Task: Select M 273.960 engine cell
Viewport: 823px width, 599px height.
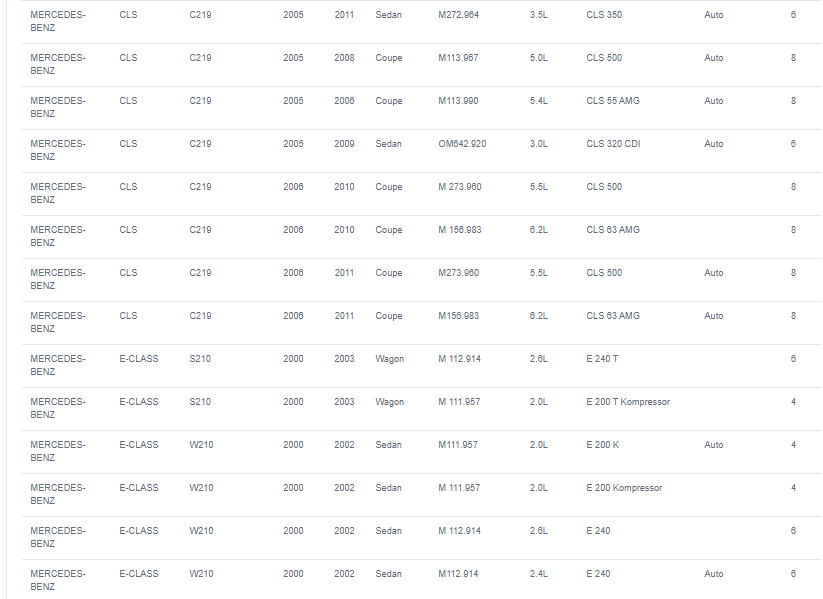Action: pyautogui.click(x=460, y=187)
